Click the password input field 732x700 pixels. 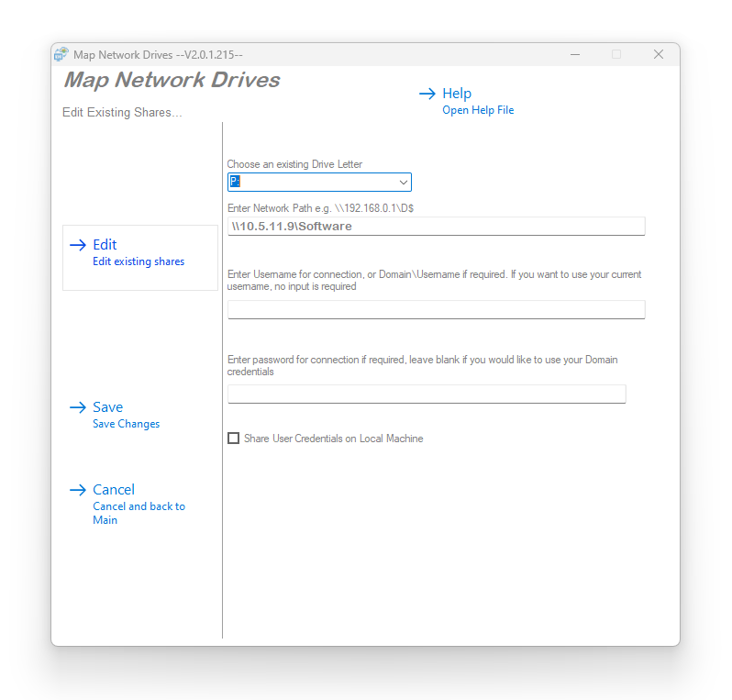click(x=427, y=394)
